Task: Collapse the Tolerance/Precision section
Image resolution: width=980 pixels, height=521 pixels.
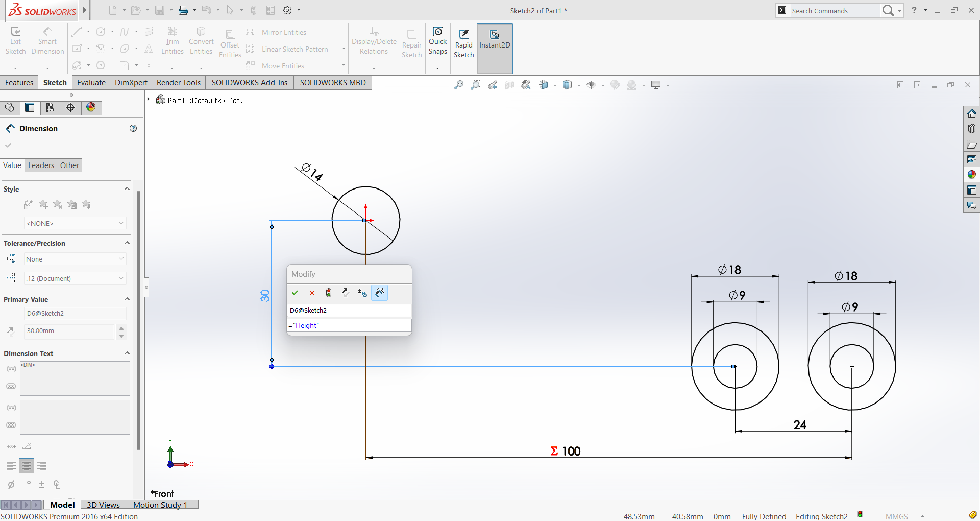Action: click(127, 243)
